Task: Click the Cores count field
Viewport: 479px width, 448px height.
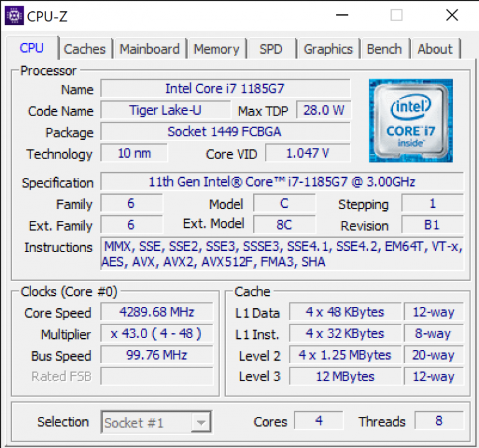Action: (319, 421)
